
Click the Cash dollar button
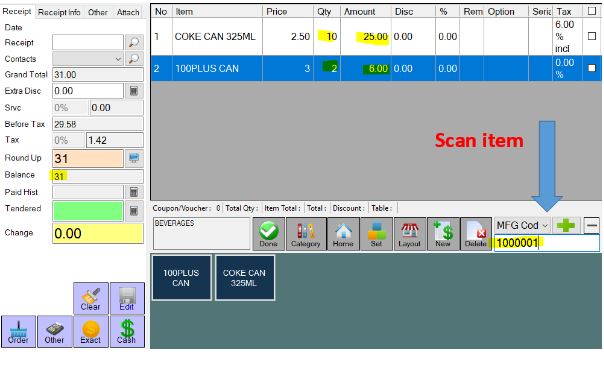click(x=127, y=331)
